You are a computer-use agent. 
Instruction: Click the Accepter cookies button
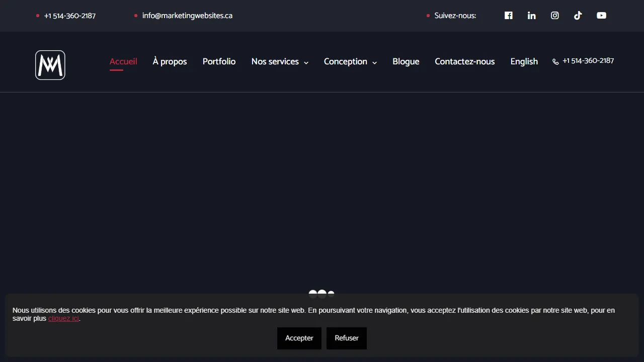pyautogui.click(x=299, y=338)
